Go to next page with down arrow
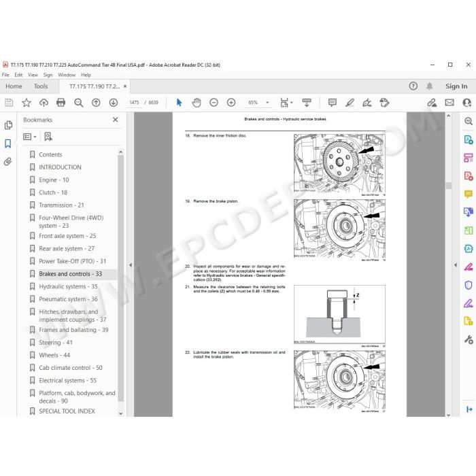Screen dimensions: 476x476 [114, 103]
